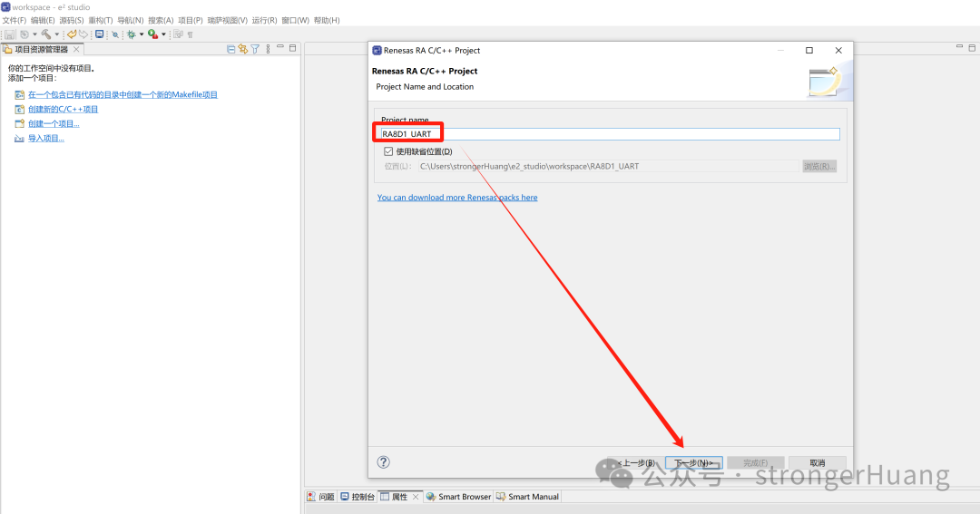Toggle the pilcrow whitespace characters icon
Image resolution: width=980 pixels, height=514 pixels.
(190, 34)
